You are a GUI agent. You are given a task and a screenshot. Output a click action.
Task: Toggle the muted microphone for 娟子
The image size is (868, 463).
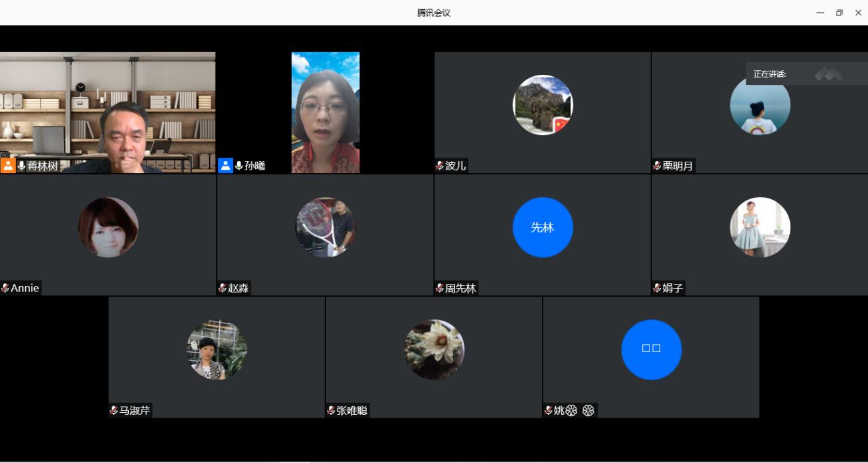point(657,288)
